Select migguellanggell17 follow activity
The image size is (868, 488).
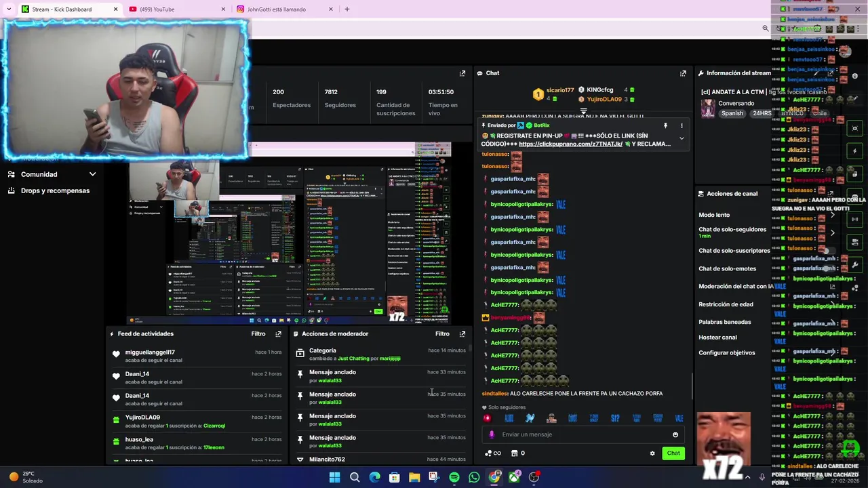click(197, 356)
